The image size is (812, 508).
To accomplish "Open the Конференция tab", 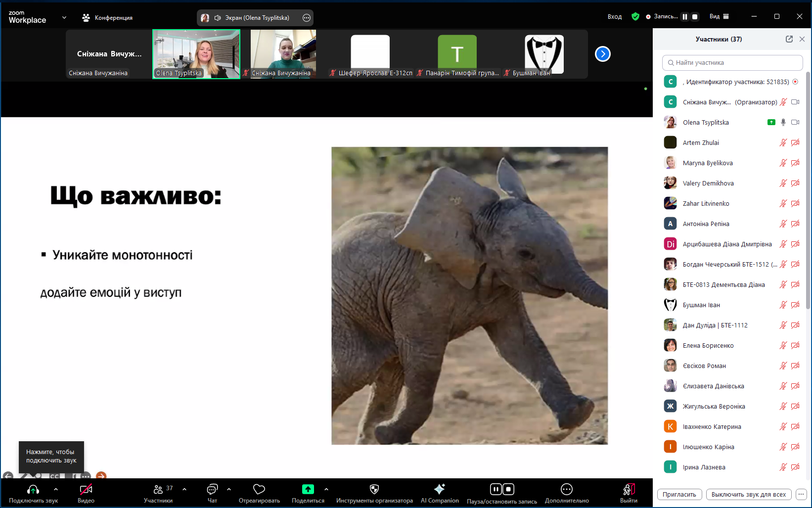I will click(x=107, y=18).
